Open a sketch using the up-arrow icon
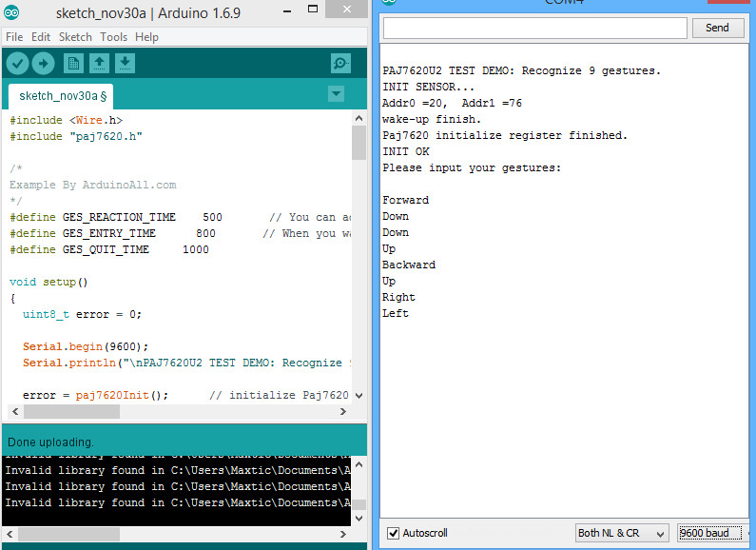This screenshot has width=756, height=550. (x=99, y=63)
